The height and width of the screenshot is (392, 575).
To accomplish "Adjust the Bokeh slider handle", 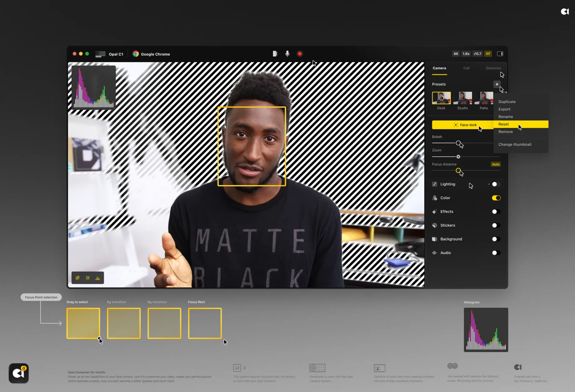I will coord(458,143).
